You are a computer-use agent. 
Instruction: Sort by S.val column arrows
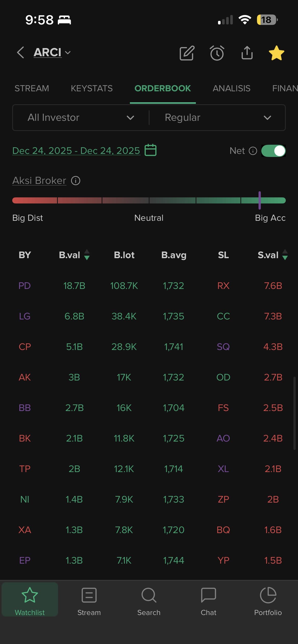pyautogui.click(x=285, y=255)
